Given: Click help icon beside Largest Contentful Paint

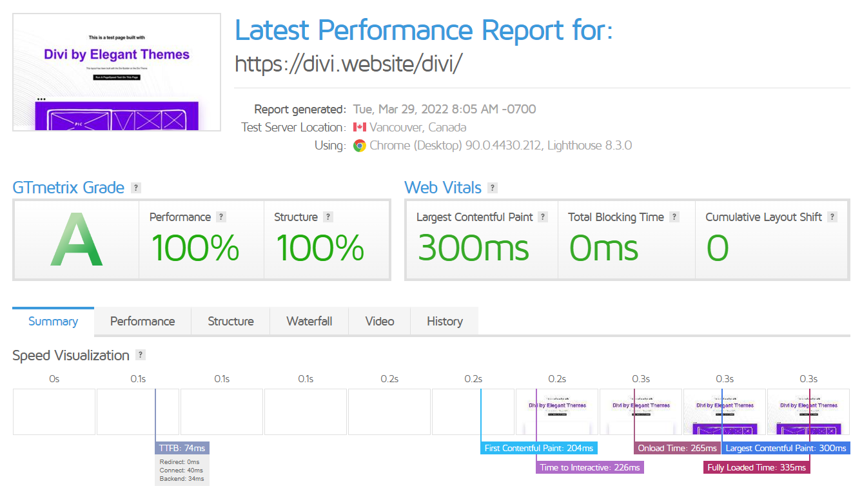Looking at the screenshot, I should [543, 217].
